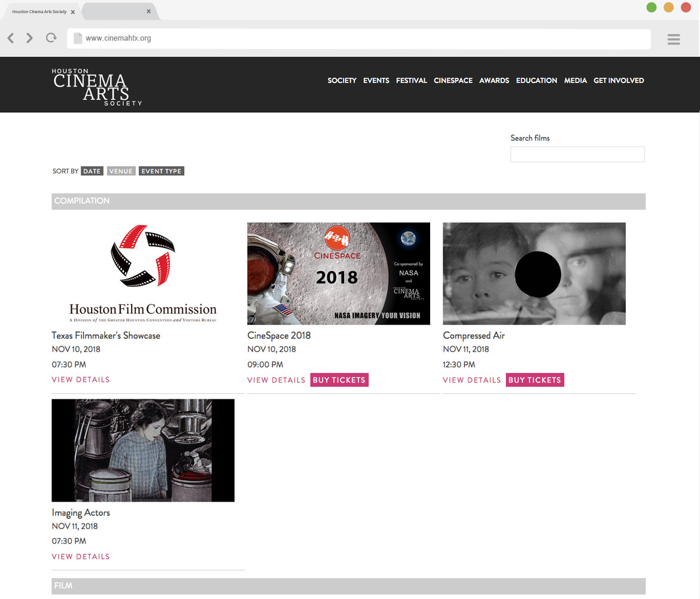Click the page icon in the address bar
Screen dimensions: 700x599
point(77,38)
